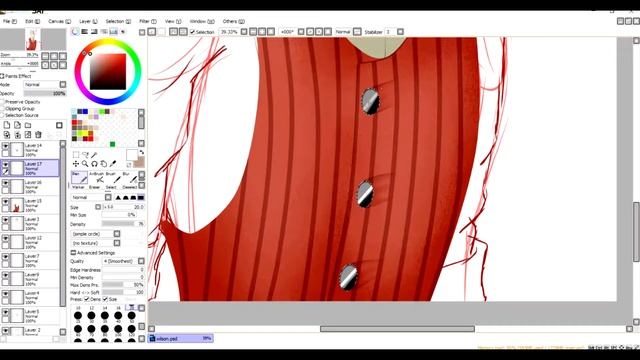The height and width of the screenshot is (360, 640).
Task: Adjust the layer Opacity slider
Action: (45, 93)
